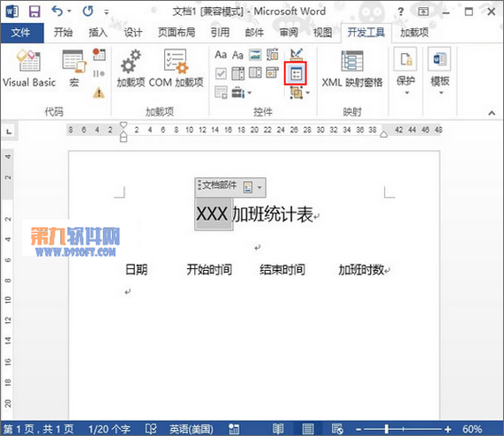Switch to Web Layout view
The image size is (504, 436).
click(337, 429)
